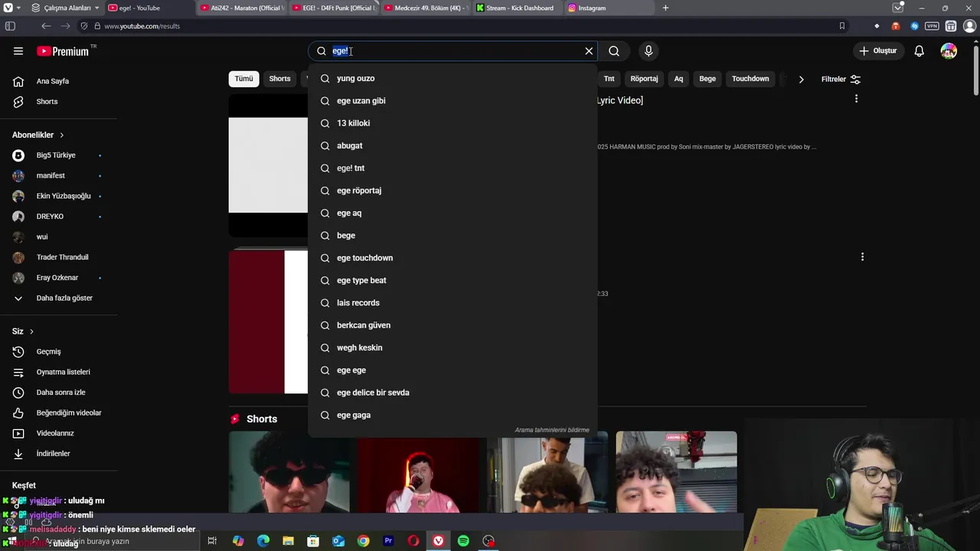980x551 pixels.
Task: Expand Abonelikler section arrow
Action: 61,135
